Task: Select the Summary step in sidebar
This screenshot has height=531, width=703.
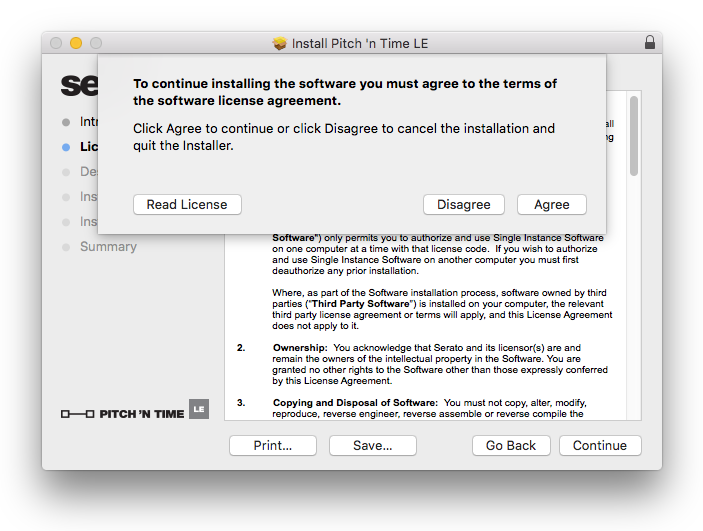Action: pyautogui.click(x=108, y=247)
